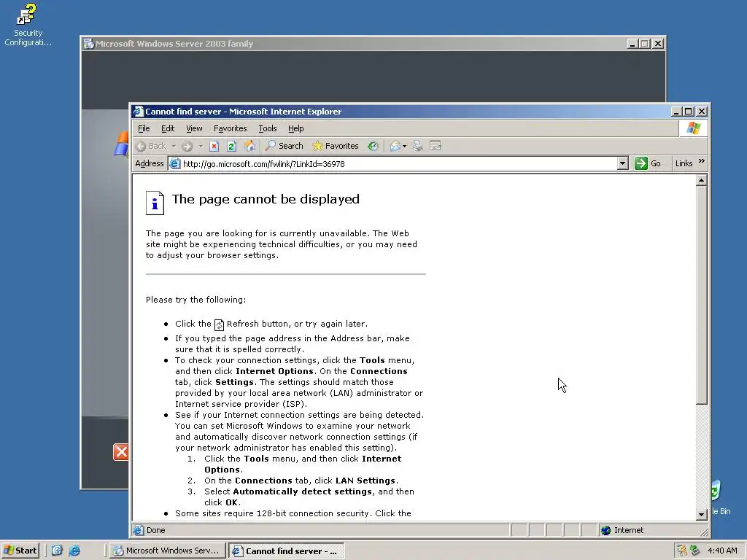Expand the Address bar dropdown list

pos(623,163)
